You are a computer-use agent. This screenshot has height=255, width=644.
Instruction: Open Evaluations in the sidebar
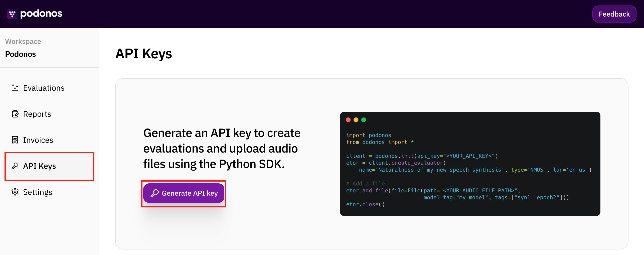(x=49, y=88)
